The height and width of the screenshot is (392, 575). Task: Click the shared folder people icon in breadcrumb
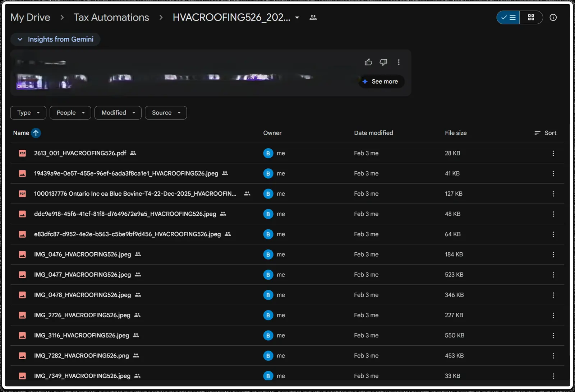coord(313,17)
